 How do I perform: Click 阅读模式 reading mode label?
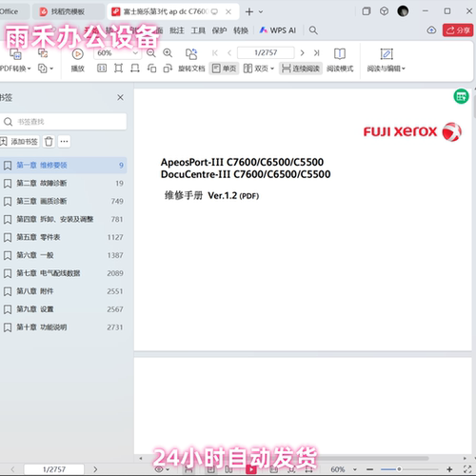pyautogui.click(x=340, y=69)
